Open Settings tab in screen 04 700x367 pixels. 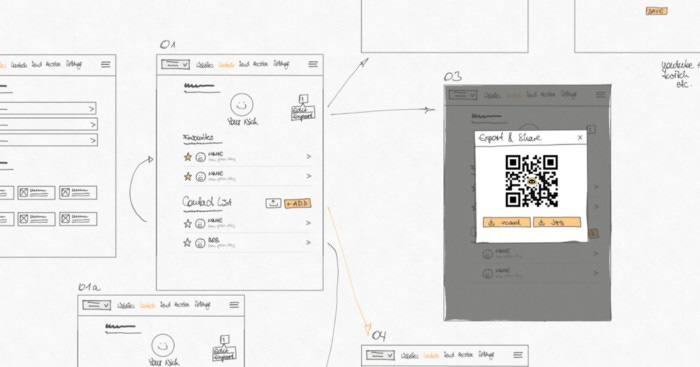[487, 355]
